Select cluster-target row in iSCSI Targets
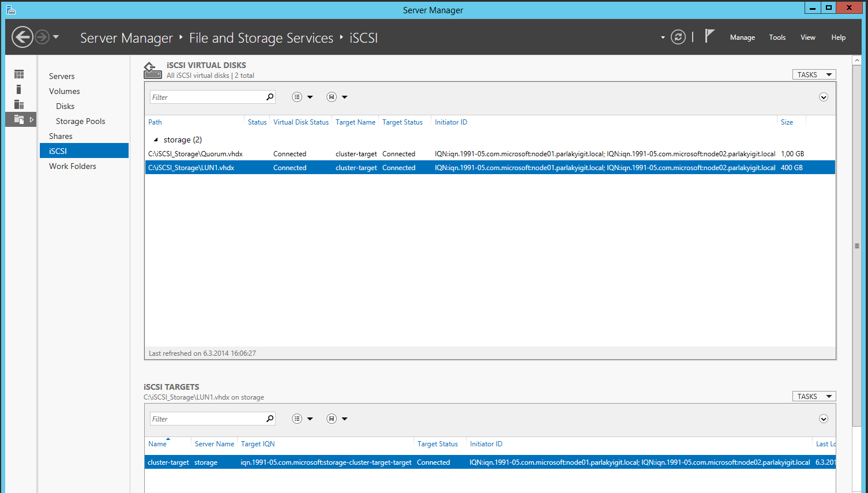 [x=490, y=462]
